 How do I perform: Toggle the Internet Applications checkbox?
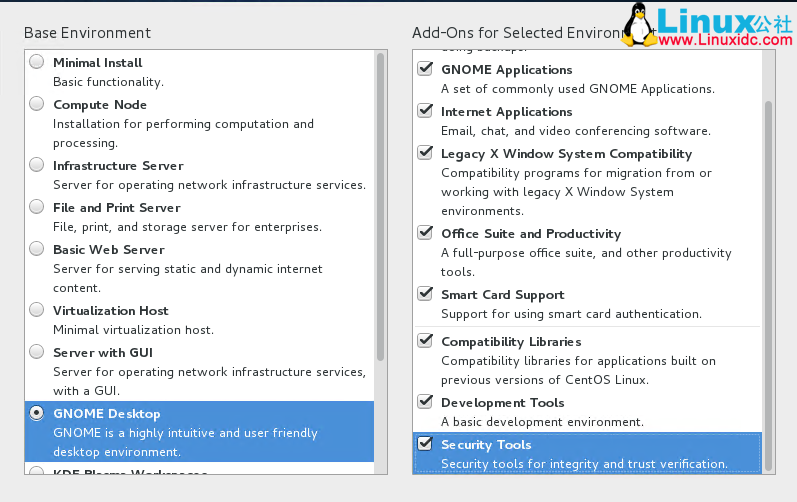(425, 111)
